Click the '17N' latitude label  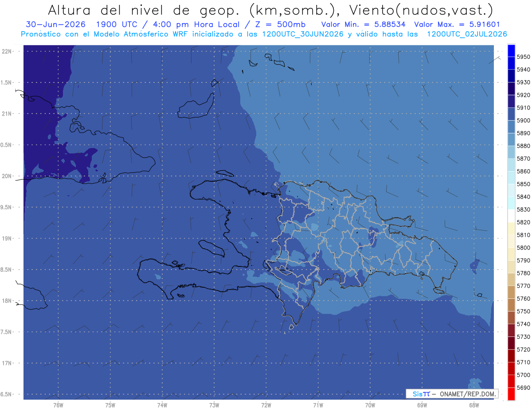pyautogui.click(x=8, y=363)
